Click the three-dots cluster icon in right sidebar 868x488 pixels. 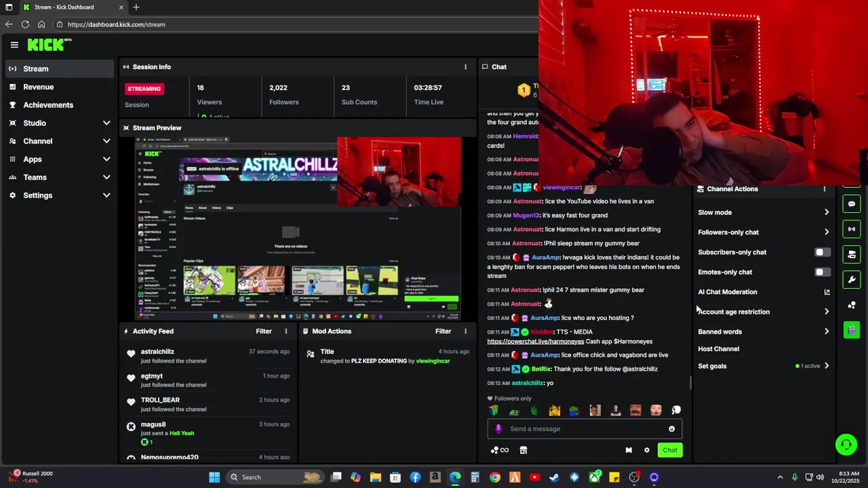point(852,305)
